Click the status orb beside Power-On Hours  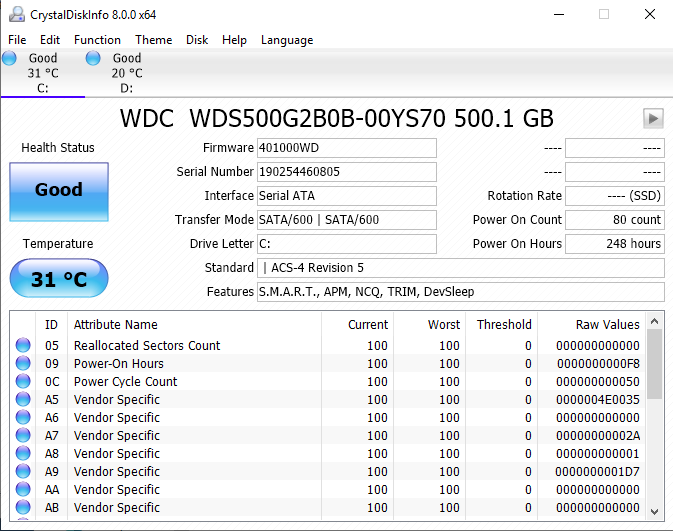tap(23, 364)
